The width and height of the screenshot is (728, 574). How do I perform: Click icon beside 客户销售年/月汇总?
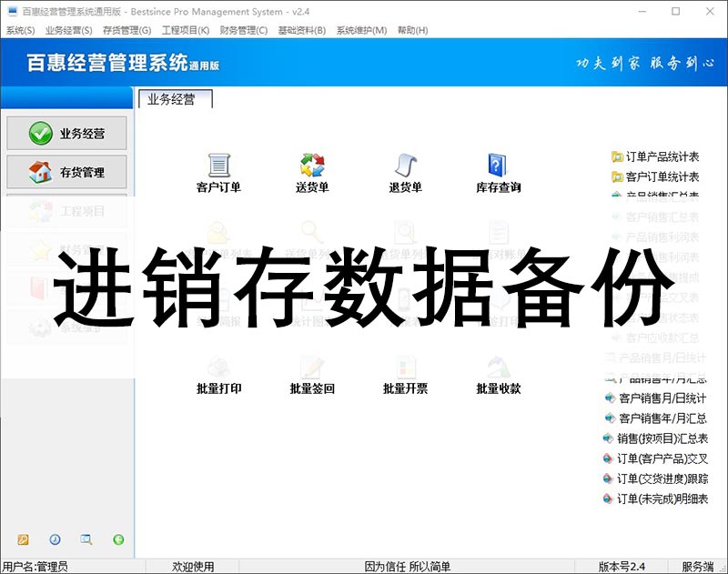coord(610,418)
